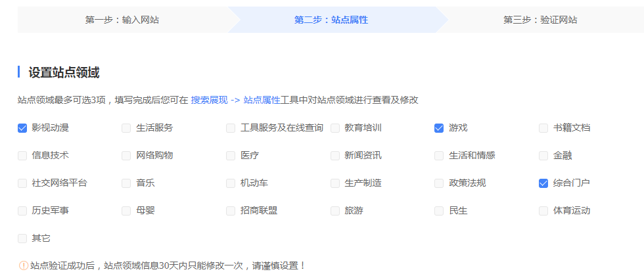Tick the 教育培训 checkbox
The width and height of the screenshot is (644, 276).
pyautogui.click(x=335, y=128)
